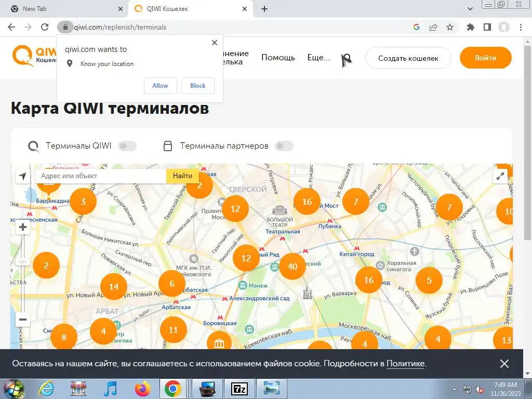The height and width of the screenshot is (399, 532).
Task: Zoom in the map with plus button
Action: pyautogui.click(x=23, y=227)
